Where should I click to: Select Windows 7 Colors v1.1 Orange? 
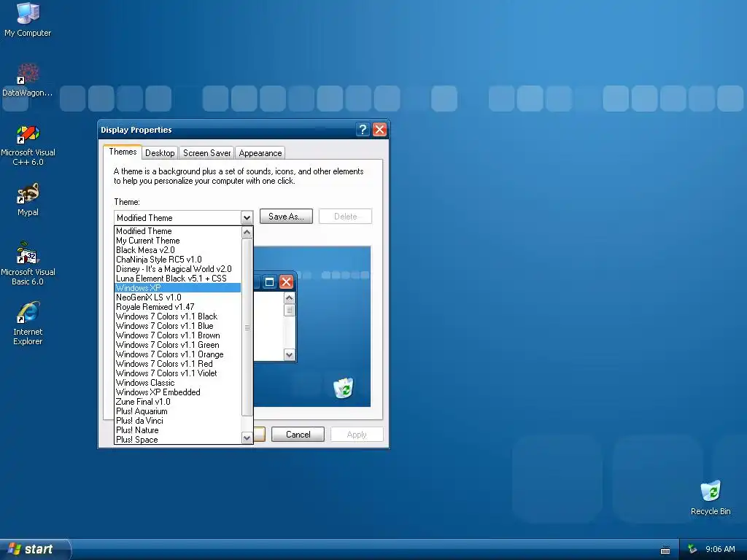tap(178, 354)
